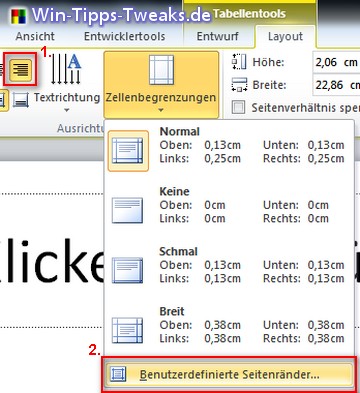Screen dimensions: 360x393
Task: Choose the Breit margins preset icon
Action: [x=127, y=330]
